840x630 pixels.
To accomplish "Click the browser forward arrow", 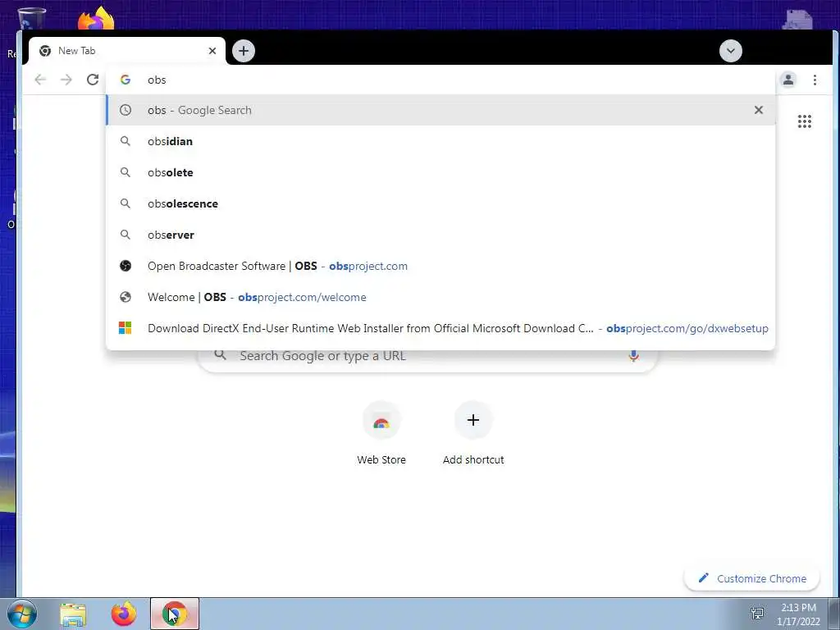I will (66, 80).
